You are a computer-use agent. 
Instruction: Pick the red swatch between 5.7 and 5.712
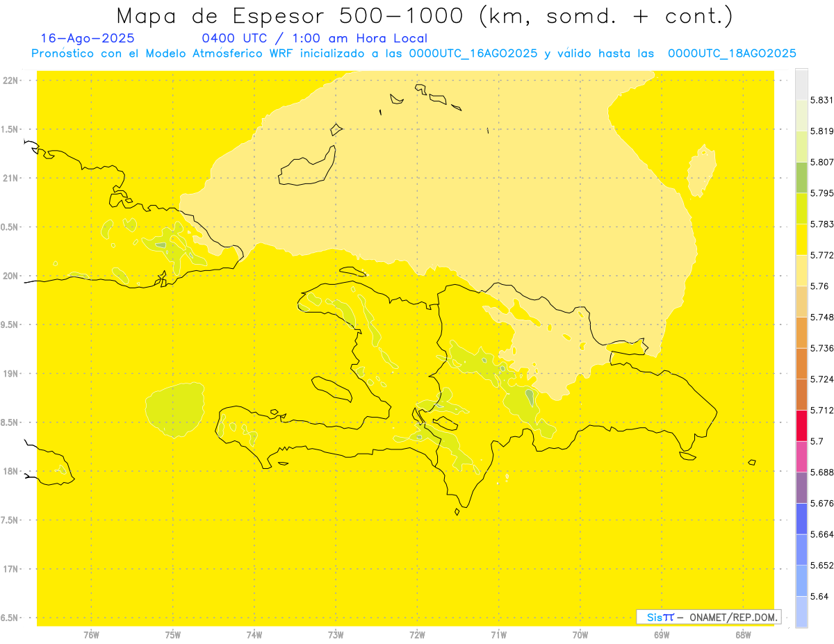(801, 425)
